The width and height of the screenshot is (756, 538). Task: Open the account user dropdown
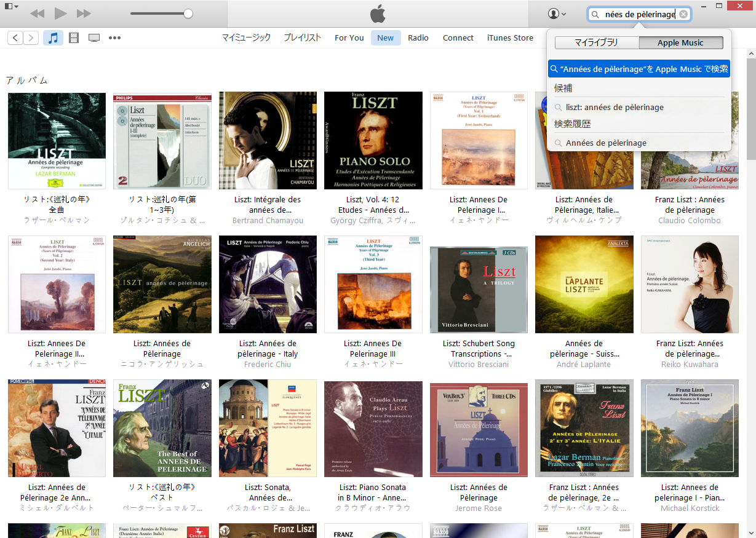tap(557, 14)
